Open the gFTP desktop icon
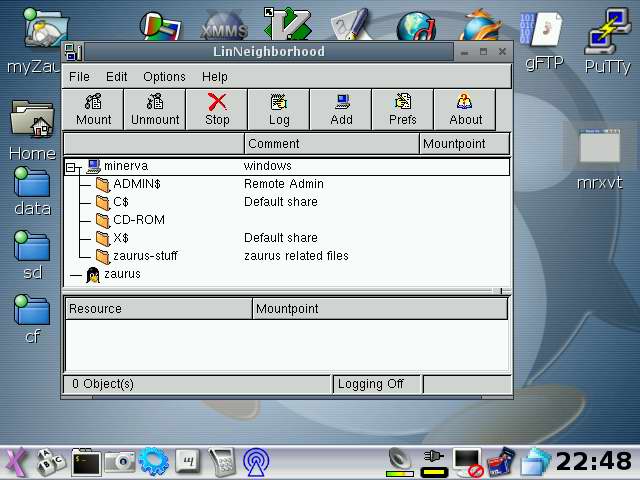Screen dimensions: 640x480 pyautogui.click(x=544, y=40)
